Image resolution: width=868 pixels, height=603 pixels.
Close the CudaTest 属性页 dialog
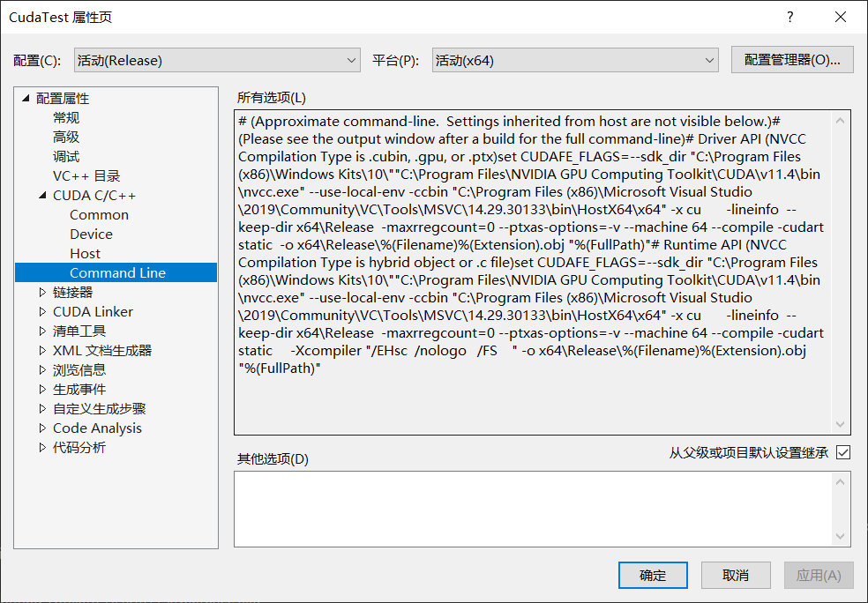pyautogui.click(x=841, y=17)
